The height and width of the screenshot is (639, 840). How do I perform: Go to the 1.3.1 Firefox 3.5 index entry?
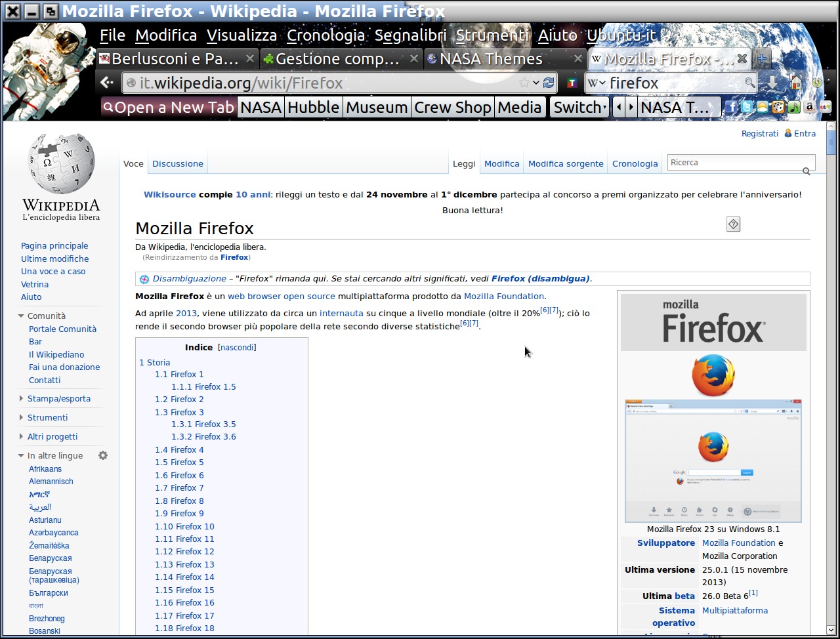[x=203, y=424]
